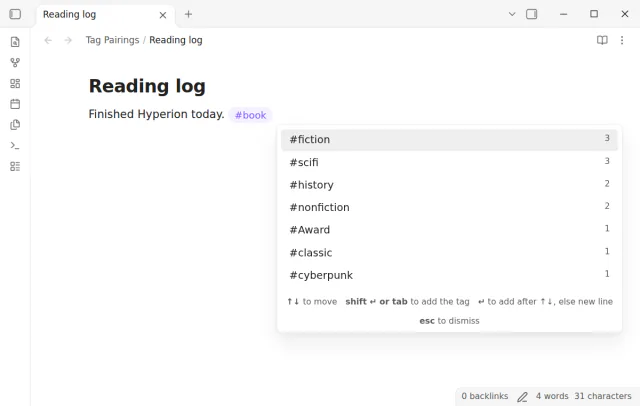Click text 'Finished Hyperion today.'
This screenshot has height=406, width=640.
156,114
